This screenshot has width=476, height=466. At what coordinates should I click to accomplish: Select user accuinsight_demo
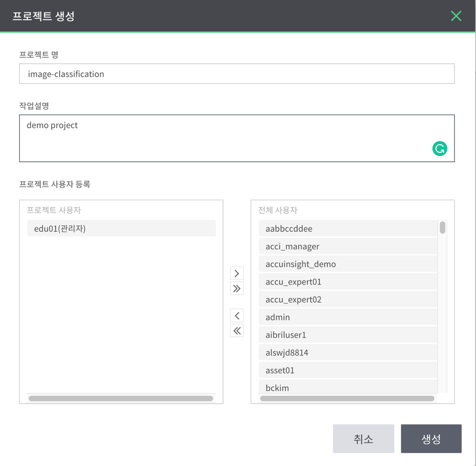pyautogui.click(x=348, y=264)
